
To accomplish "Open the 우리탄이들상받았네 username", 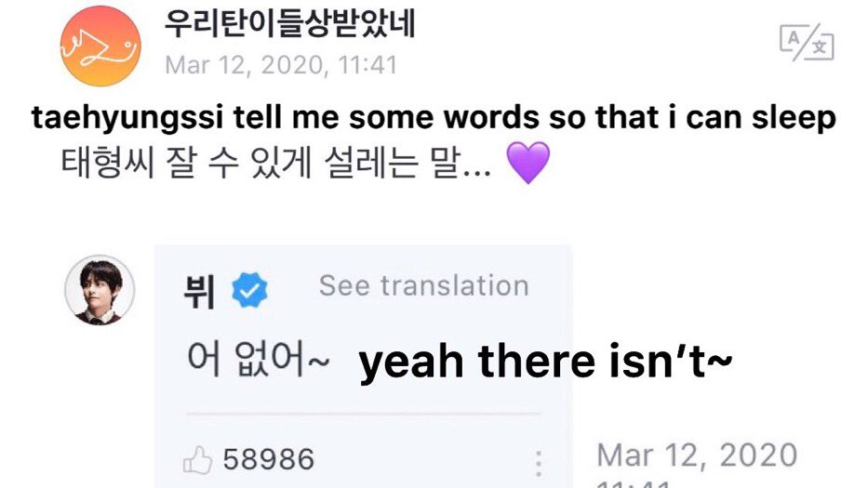I will [x=289, y=24].
